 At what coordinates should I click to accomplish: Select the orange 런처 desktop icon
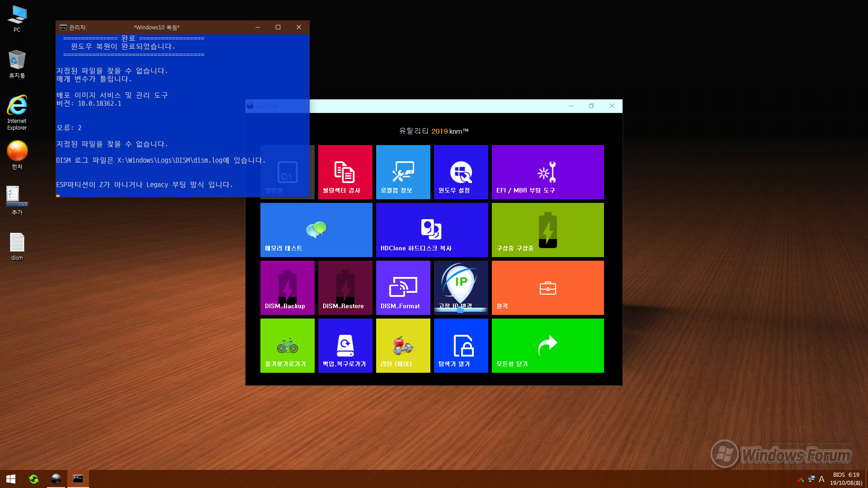[x=17, y=155]
